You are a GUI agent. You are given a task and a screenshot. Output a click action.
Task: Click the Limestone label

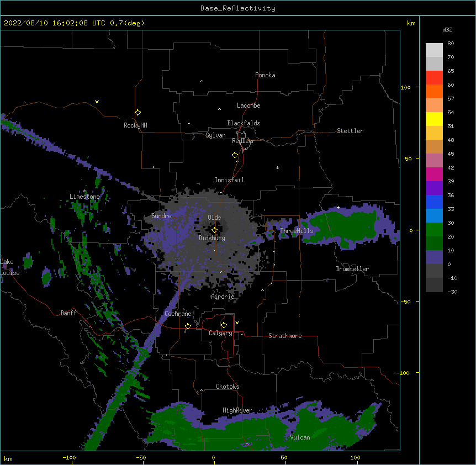[84, 197]
